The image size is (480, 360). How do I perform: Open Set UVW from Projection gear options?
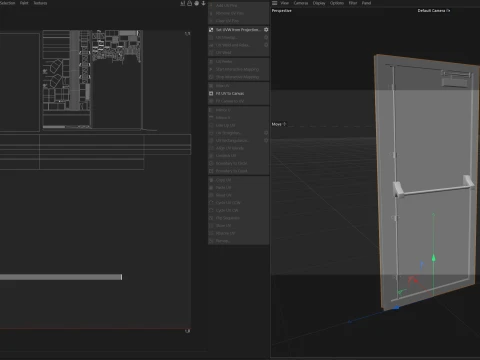pyautogui.click(x=266, y=30)
